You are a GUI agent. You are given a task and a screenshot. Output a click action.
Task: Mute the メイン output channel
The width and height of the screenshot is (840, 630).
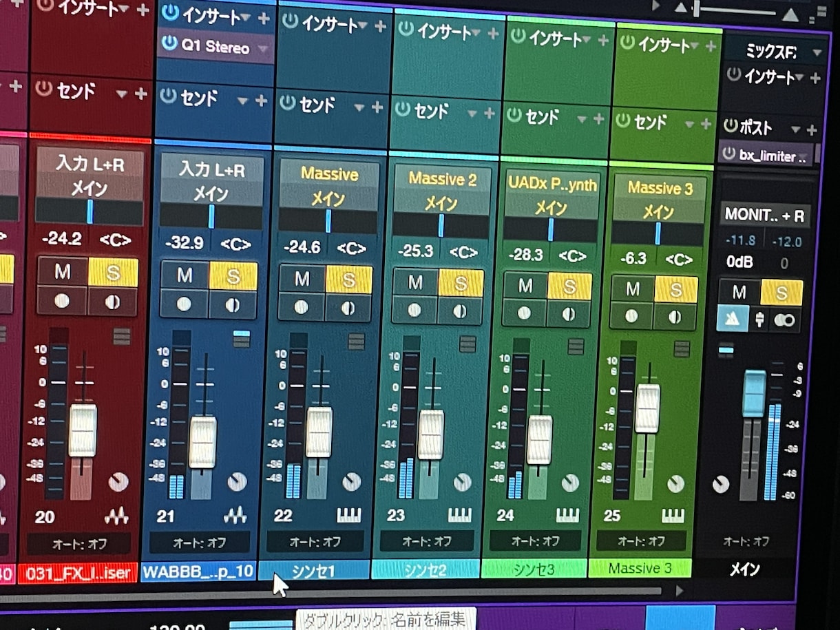coord(739,292)
